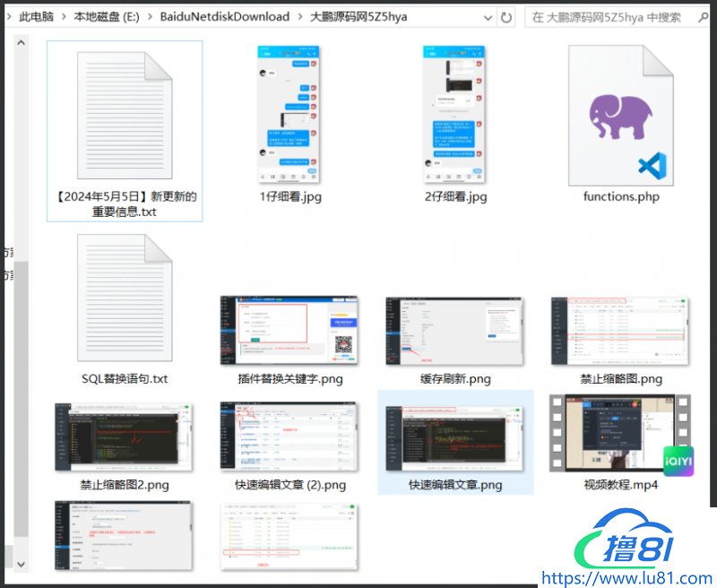The height and width of the screenshot is (588, 717).
Task: Select the highlighted 快速编辑文章.png thumbnail
Action: 454,437
